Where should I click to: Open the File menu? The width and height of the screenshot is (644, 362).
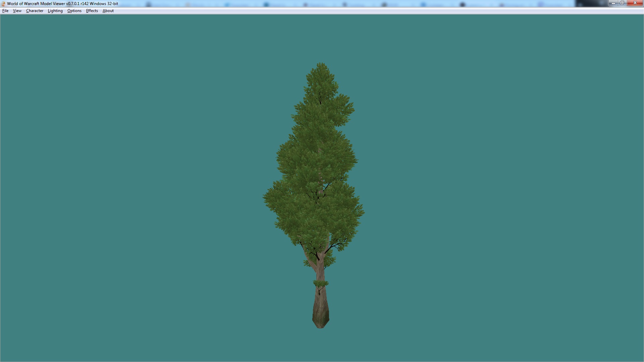coord(5,11)
